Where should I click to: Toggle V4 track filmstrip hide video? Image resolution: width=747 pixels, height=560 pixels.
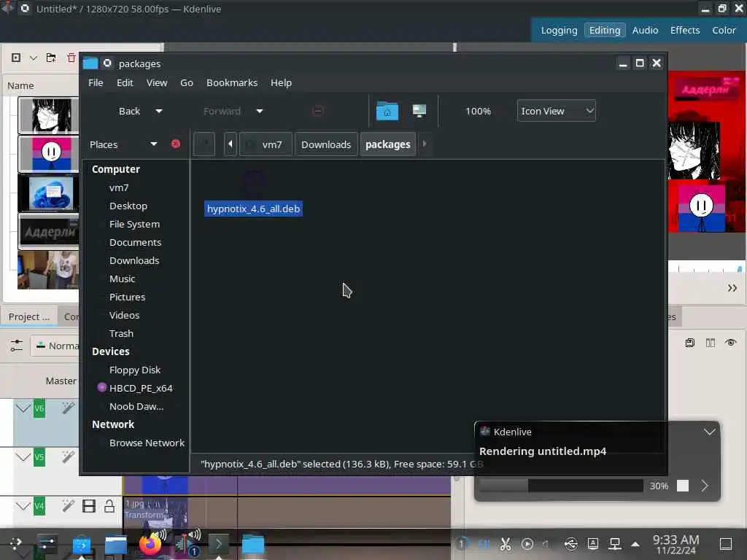88,506
